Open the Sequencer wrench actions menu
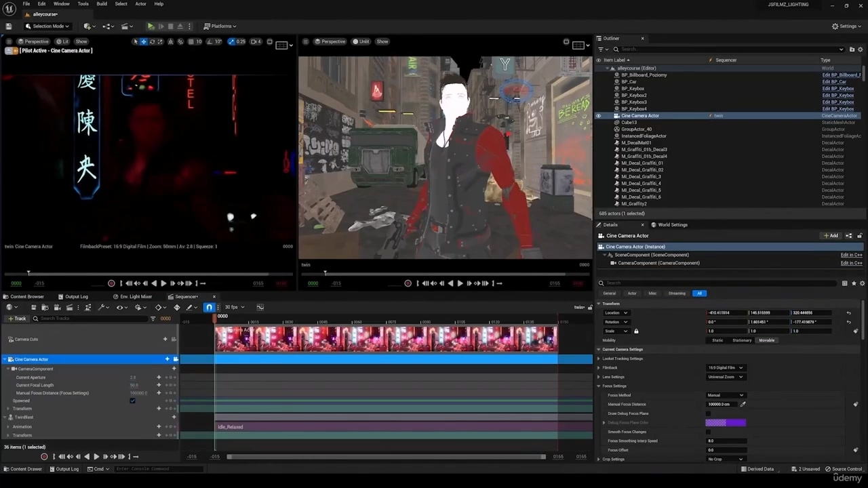The width and height of the screenshot is (868, 488). pos(102,307)
